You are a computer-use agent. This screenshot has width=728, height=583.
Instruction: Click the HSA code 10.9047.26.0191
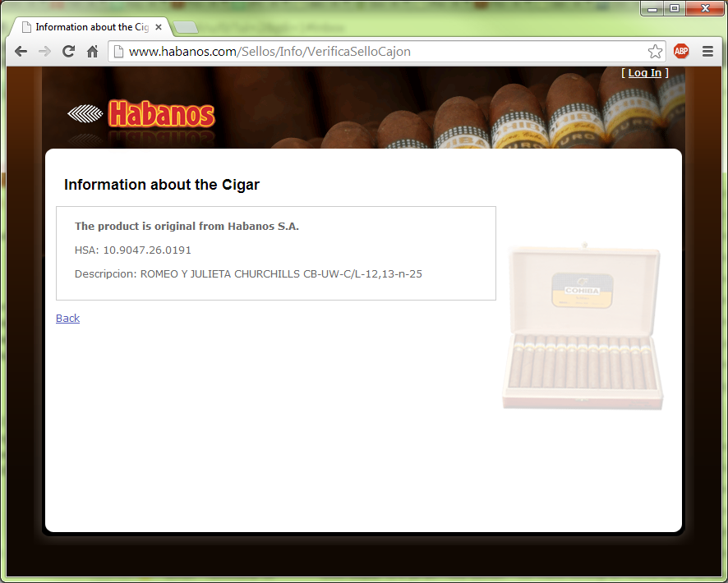pos(147,250)
